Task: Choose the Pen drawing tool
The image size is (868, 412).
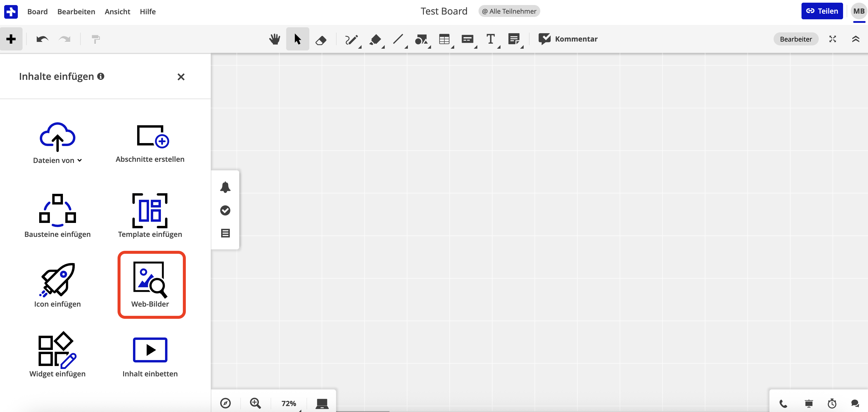Action: pyautogui.click(x=351, y=39)
